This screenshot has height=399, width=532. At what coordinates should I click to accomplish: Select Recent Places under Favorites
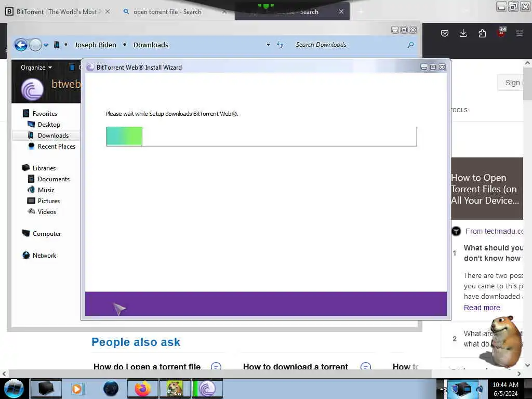coord(56,146)
